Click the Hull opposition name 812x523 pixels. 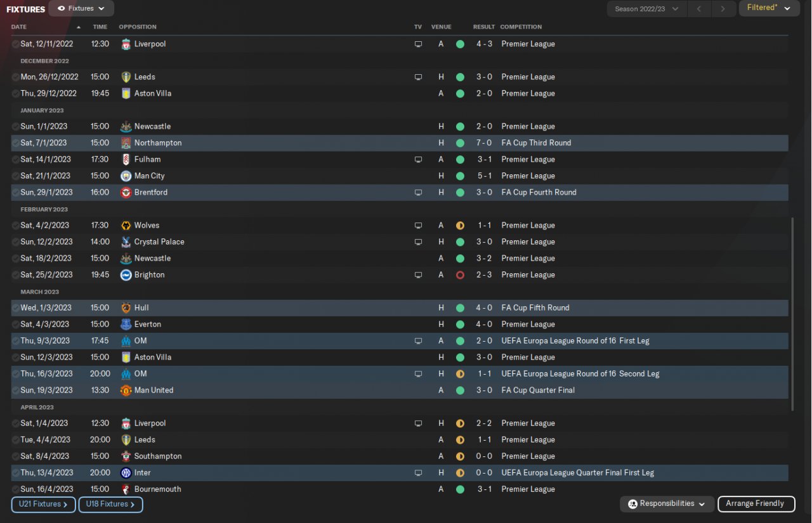141,308
